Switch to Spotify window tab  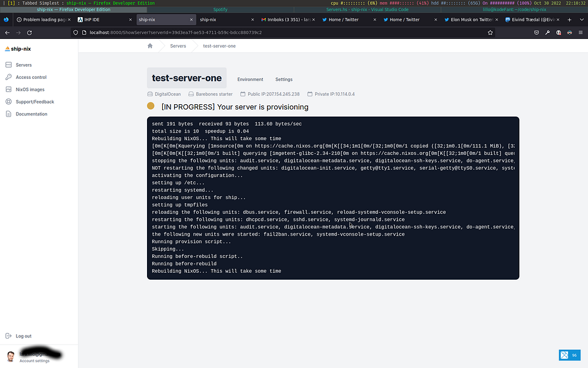pos(220,10)
